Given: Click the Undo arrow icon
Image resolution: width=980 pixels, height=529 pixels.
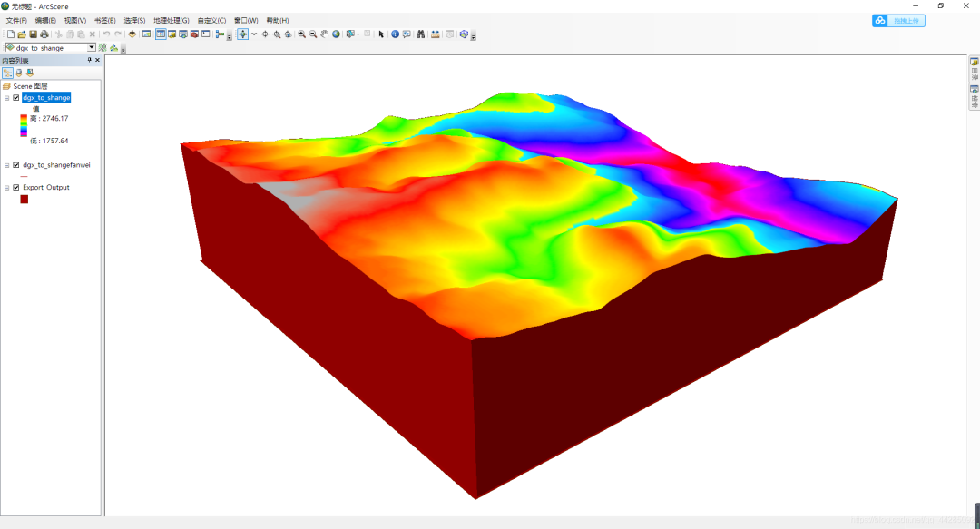Looking at the screenshot, I should pyautogui.click(x=106, y=34).
